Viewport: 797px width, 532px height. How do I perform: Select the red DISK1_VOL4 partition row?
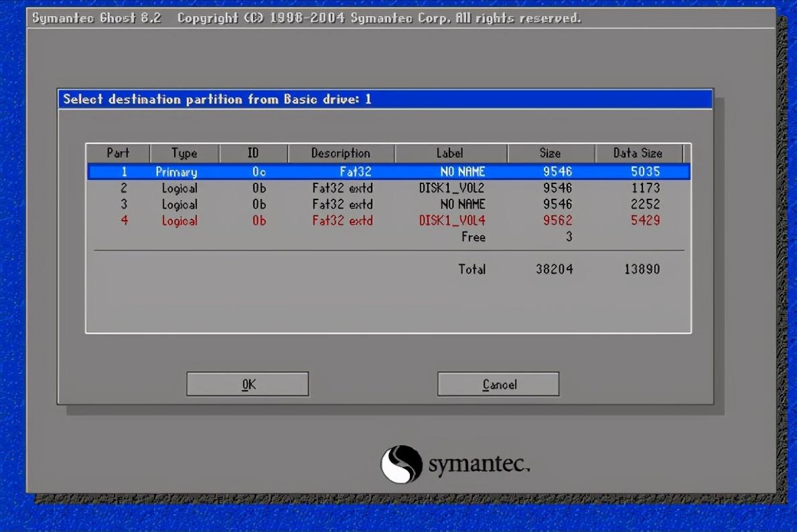click(x=388, y=221)
